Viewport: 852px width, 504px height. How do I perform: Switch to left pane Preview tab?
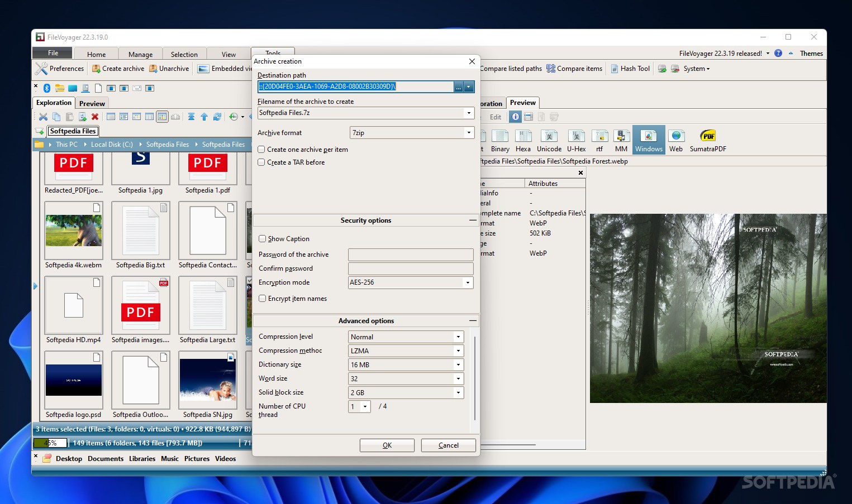92,103
